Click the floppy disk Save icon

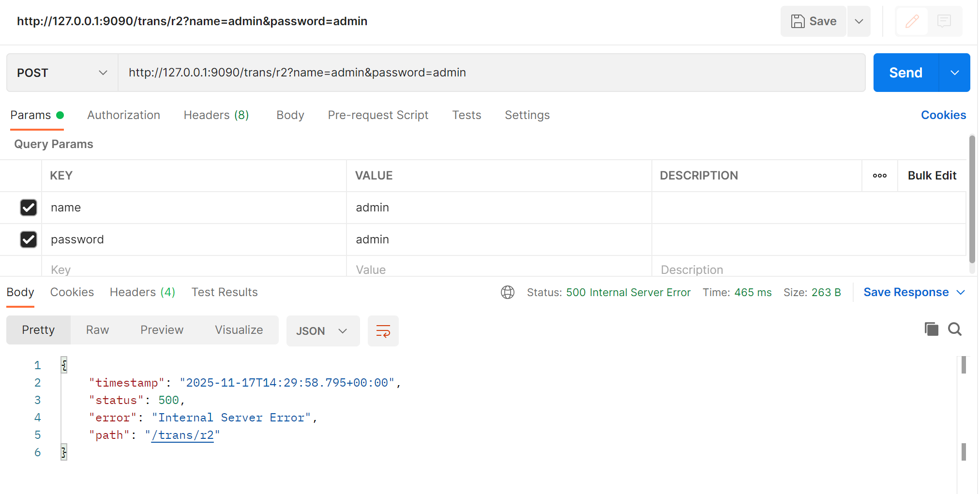tap(798, 21)
